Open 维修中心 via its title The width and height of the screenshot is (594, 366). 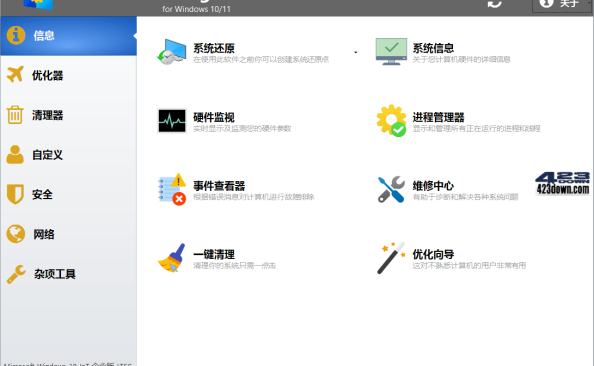click(x=433, y=186)
